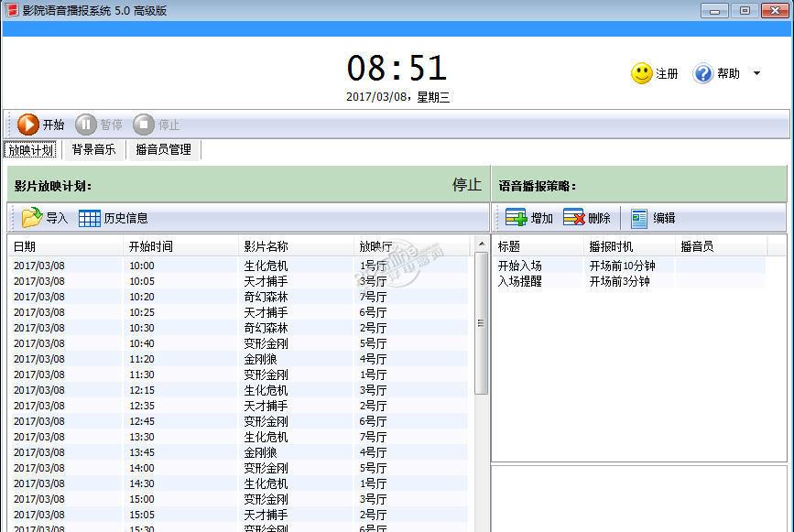Select the 12:45 变形金刚 row
This screenshot has width=794, height=532.
(239, 421)
